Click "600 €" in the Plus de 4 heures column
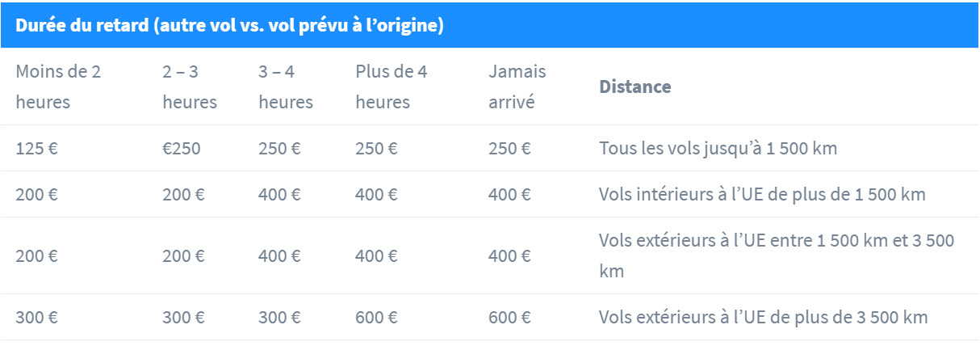This screenshot has width=980, height=346. (x=376, y=318)
